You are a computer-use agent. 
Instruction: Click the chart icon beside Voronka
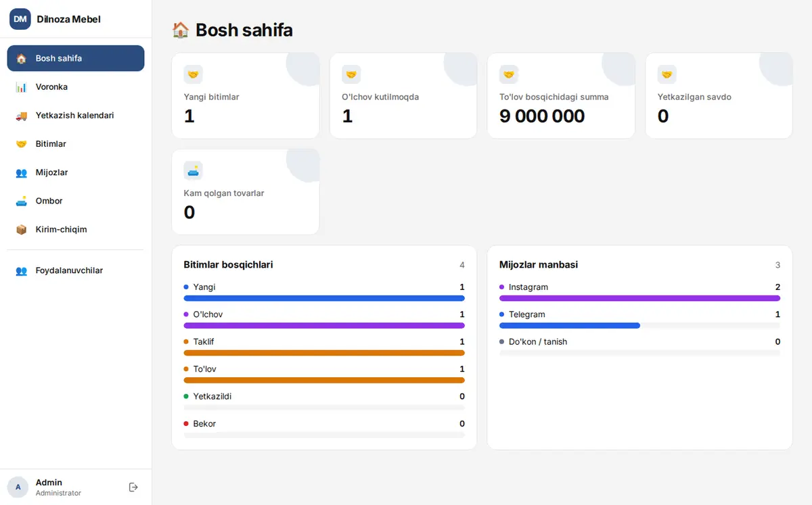pyautogui.click(x=22, y=87)
